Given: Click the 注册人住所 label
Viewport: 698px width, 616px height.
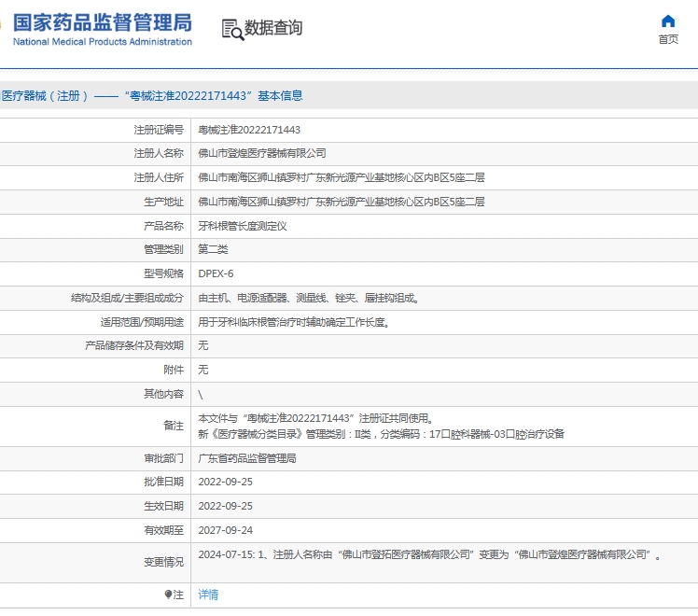Looking at the screenshot, I should point(159,177).
